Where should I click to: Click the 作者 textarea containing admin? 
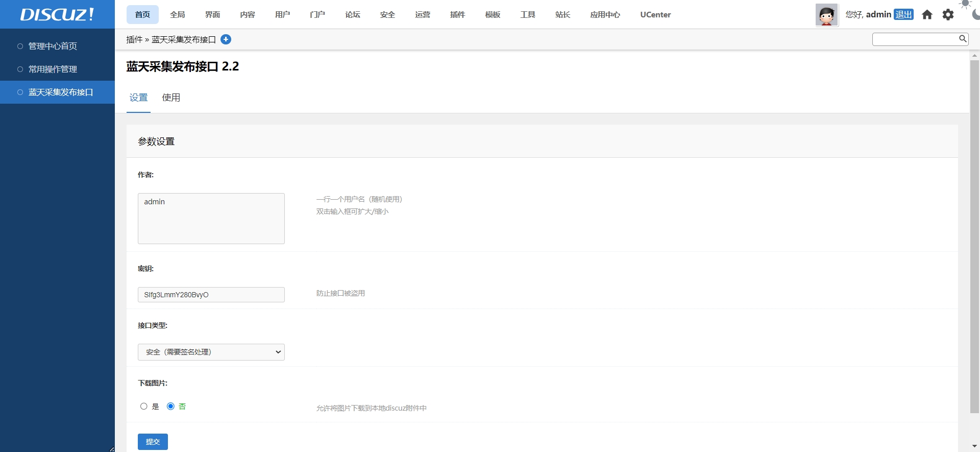point(211,219)
